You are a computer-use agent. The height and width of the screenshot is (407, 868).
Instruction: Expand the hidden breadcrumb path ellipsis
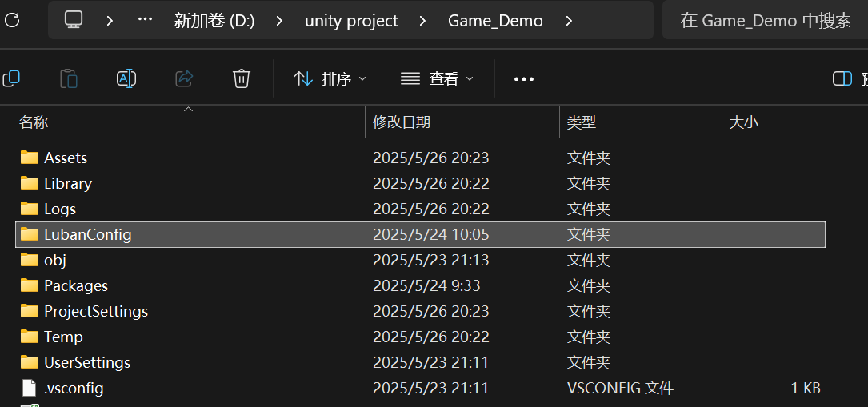tap(145, 21)
